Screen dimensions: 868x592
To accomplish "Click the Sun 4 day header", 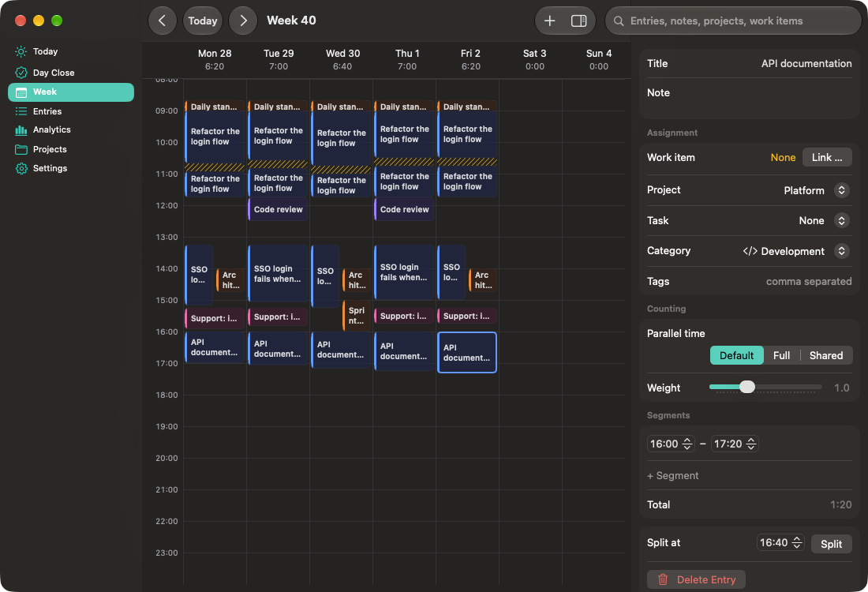I will pyautogui.click(x=598, y=60).
